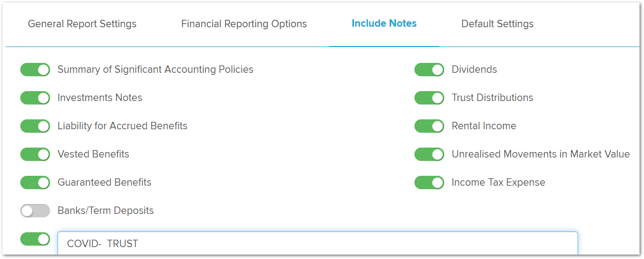Switch off Guaranteed Benefits note
The width and height of the screenshot is (644, 259).
pos(35,183)
